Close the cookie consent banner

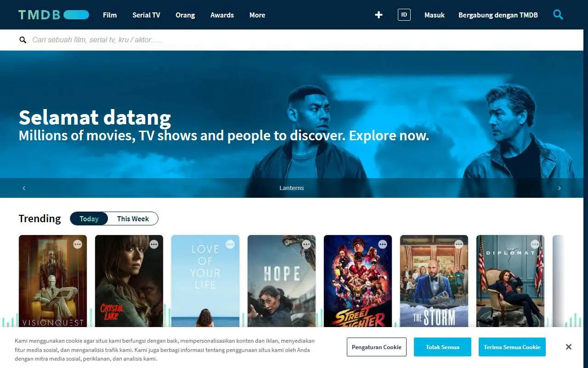pos(568,347)
